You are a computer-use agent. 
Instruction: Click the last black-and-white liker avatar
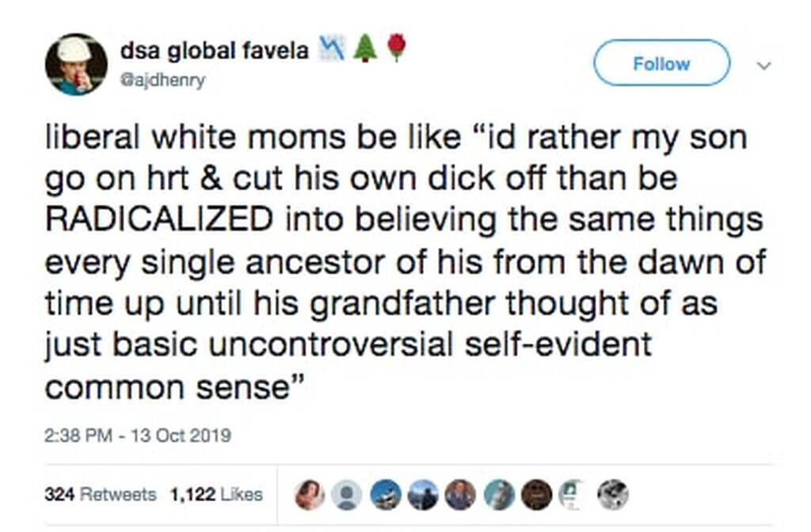(613, 495)
